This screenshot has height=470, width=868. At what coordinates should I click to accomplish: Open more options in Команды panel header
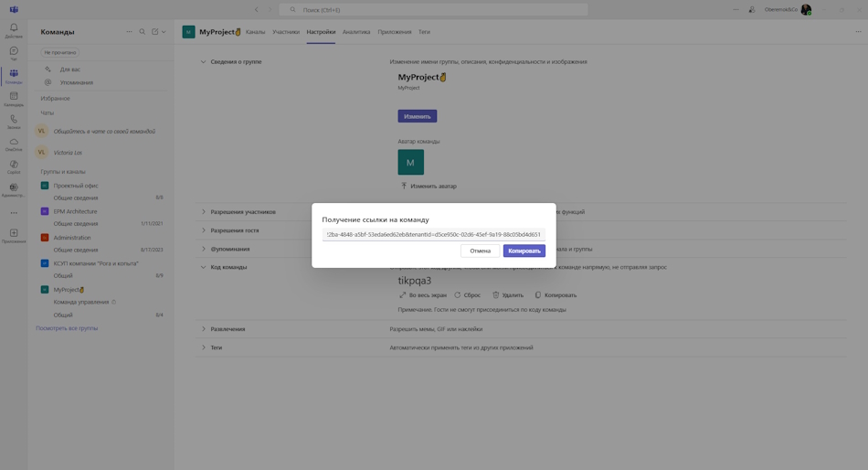coord(129,32)
